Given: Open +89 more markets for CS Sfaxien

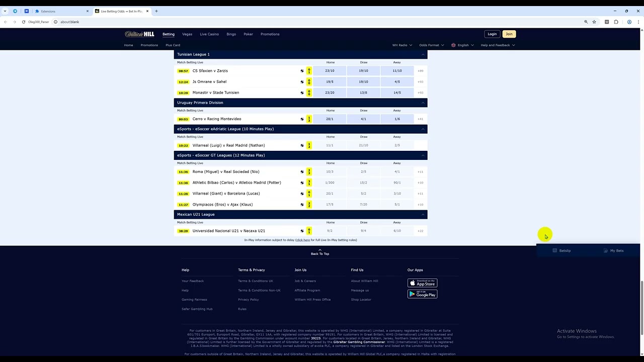Looking at the screenshot, I should [x=421, y=71].
